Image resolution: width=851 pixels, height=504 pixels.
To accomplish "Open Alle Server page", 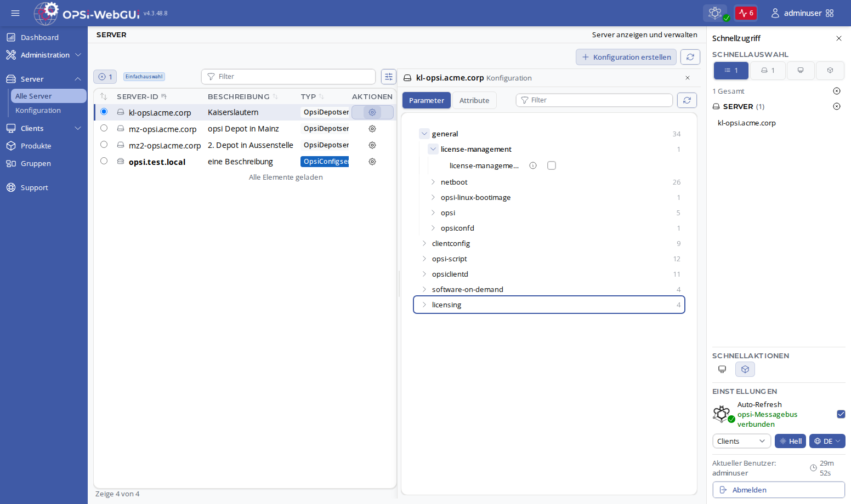I will 48,96.
